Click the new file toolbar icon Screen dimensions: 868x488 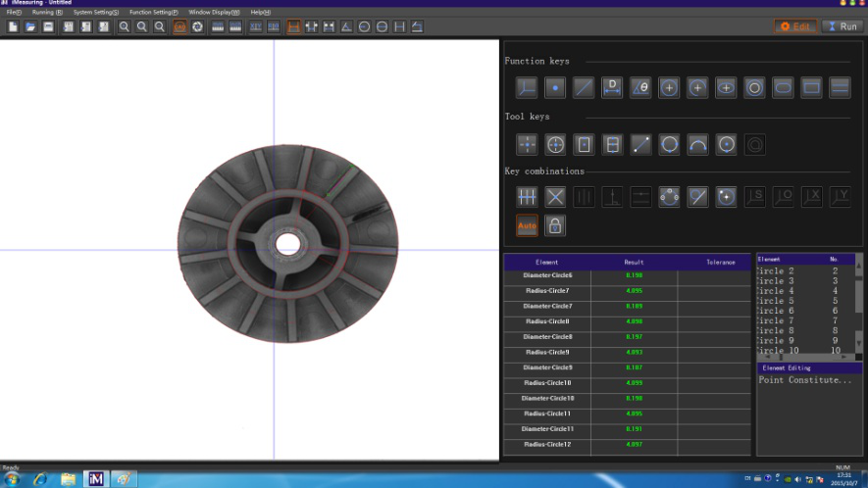click(x=13, y=26)
